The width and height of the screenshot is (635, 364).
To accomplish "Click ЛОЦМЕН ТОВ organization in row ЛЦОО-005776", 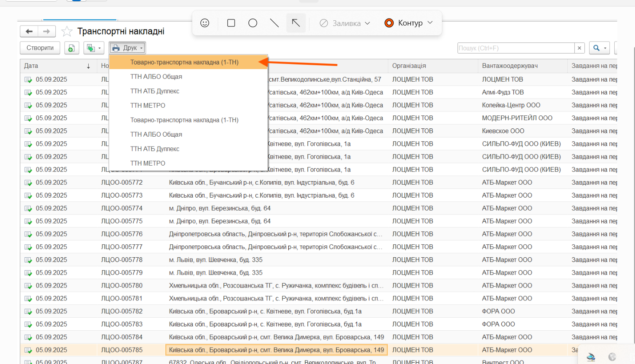I will coord(413,234).
